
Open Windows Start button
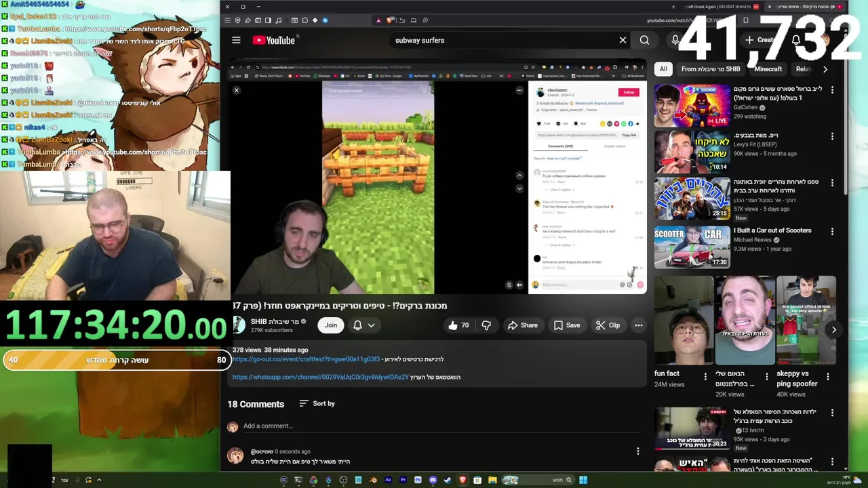click(583, 480)
